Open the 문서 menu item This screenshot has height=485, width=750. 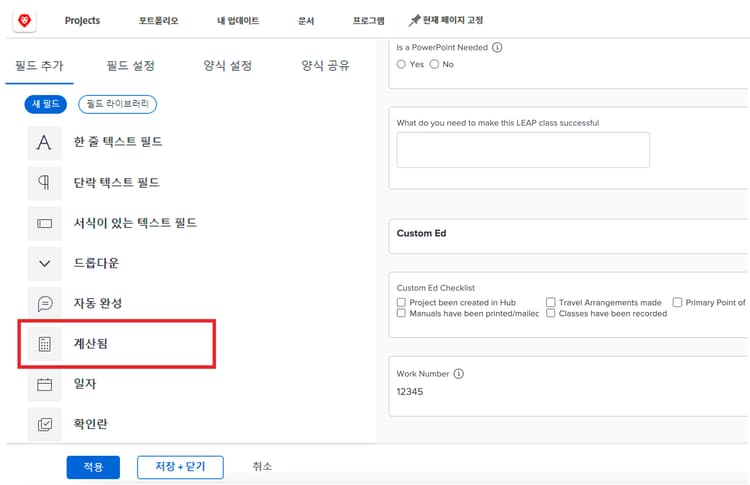(x=306, y=21)
